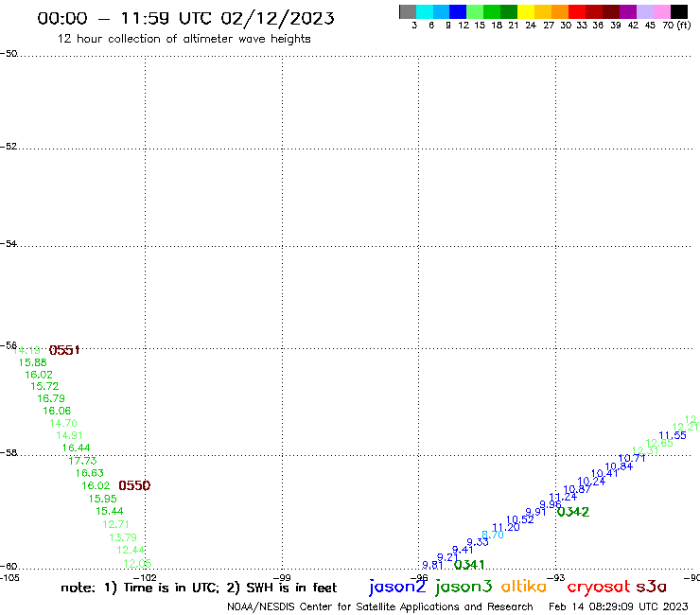Click the longitude axis label -93
Image resolution: width=700 pixels, height=615 pixels.
point(556,578)
